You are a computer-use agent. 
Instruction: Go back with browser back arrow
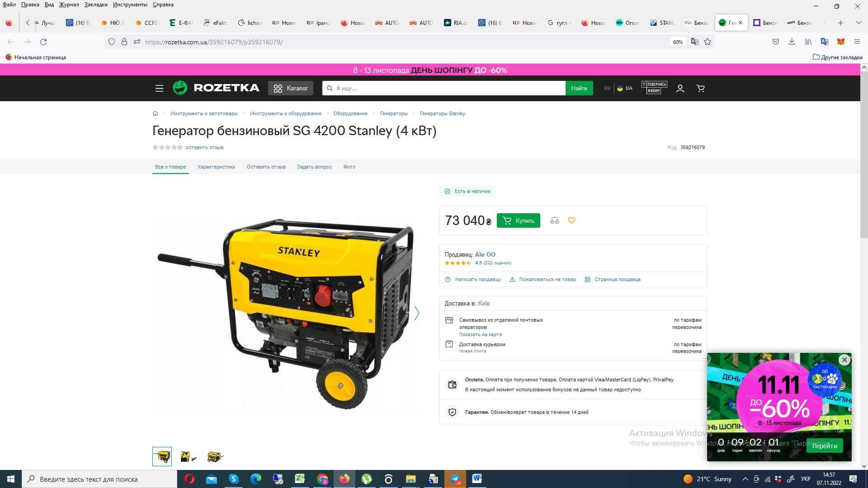click(x=11, y=42)
